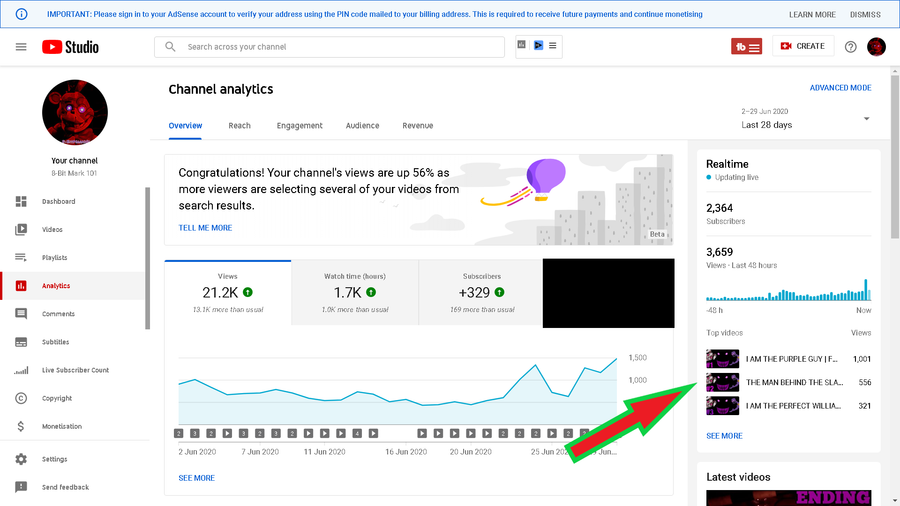Open thumbnail of I AM THE PERFECT WILLIA... video

pyautogui.click(x=723, y=406)
